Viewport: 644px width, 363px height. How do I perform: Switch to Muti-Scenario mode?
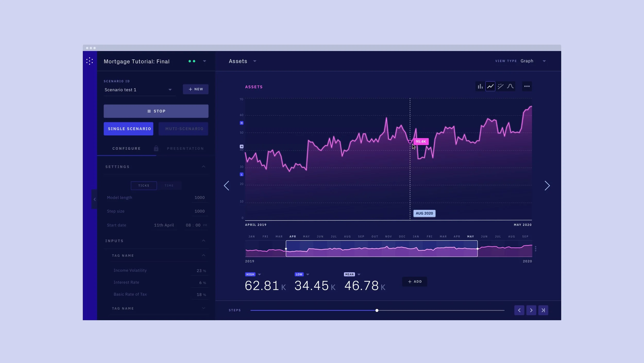tap(184, 129)
